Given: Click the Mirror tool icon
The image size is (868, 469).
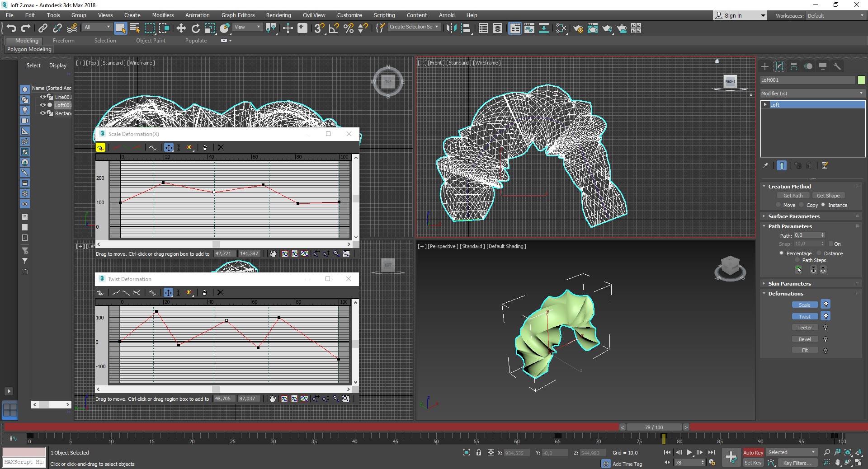Looking at the screenshot, I should [451, 28].
